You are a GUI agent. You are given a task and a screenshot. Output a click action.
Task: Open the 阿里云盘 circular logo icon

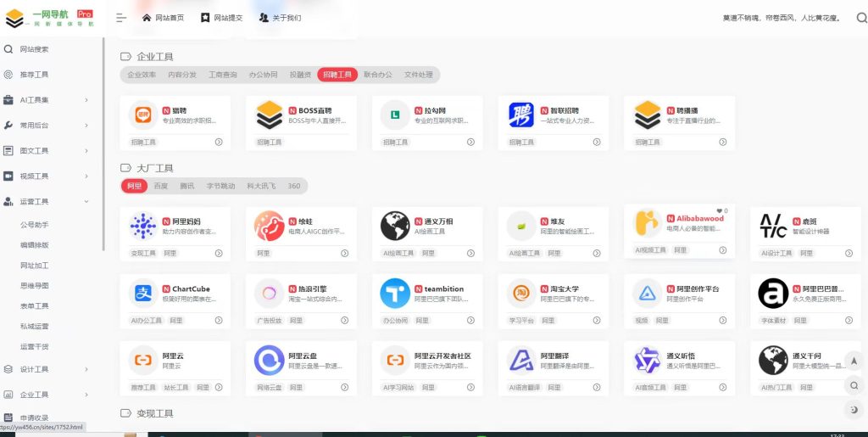coord(270,361)
